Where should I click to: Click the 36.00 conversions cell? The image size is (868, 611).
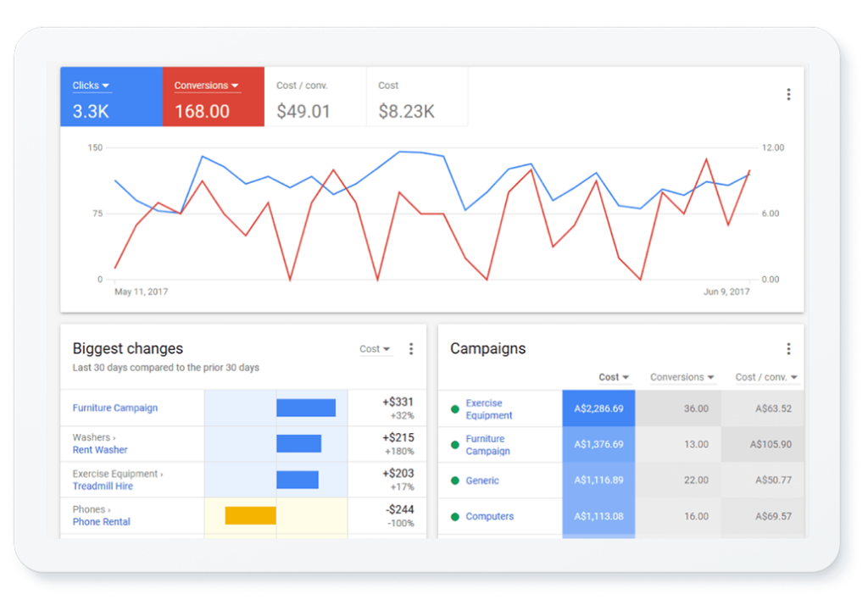(x=678, y=408)
